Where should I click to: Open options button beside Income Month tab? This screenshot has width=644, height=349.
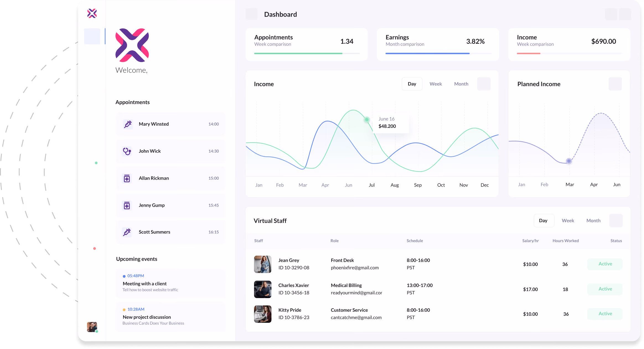[484, 84]
